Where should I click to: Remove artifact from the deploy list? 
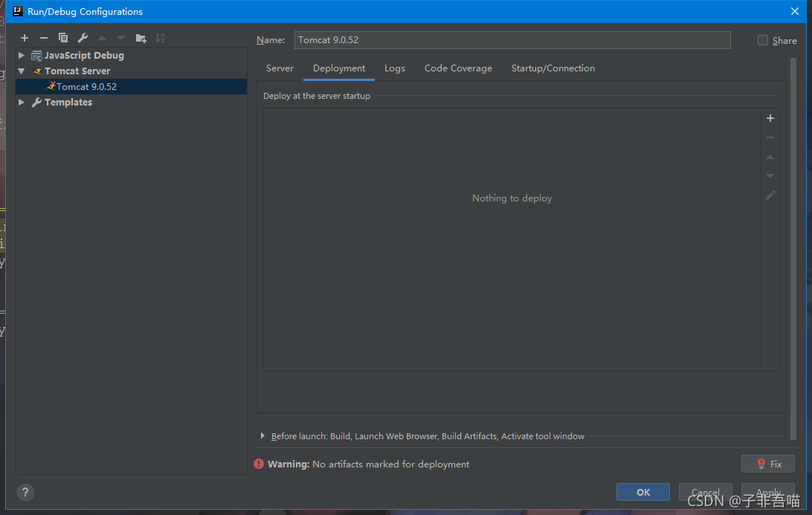pyautogui.click(x=770, y=137)
